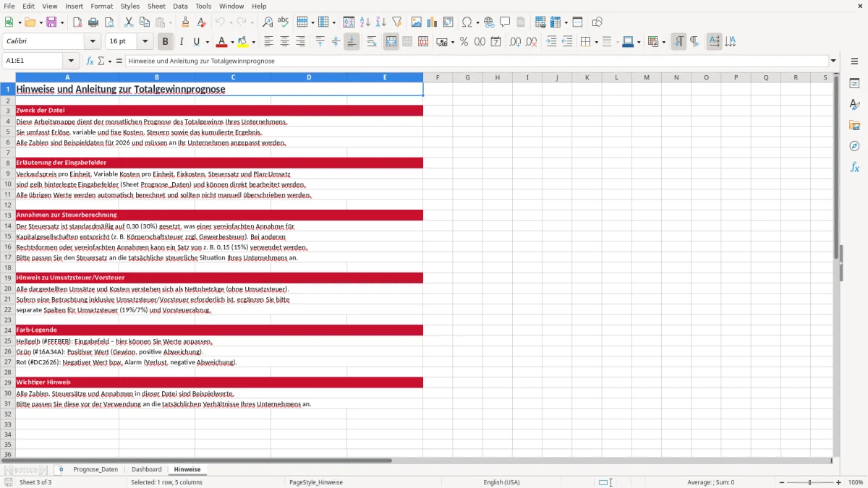Adjust the zoom slider handle
868x488 pixels.
point(810,482)
